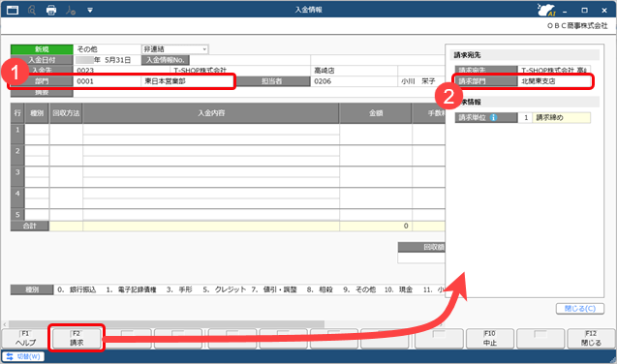Click the 入金情報No. button
This screenshot has width=617, height=364.
coord(166,60)
